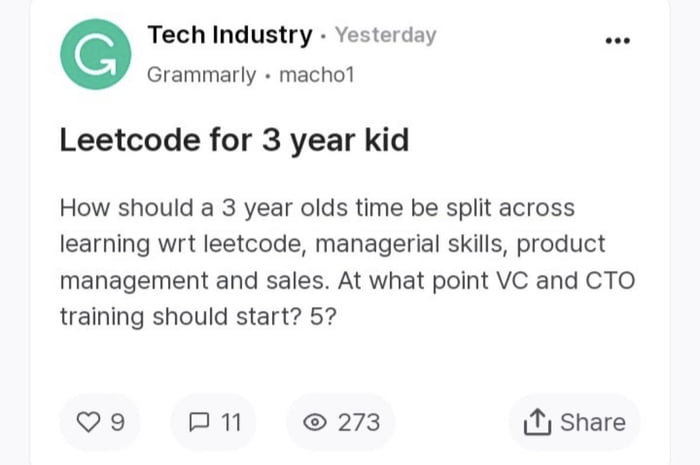Click the eye views icon
700x465 pixels.
(315, 422)
